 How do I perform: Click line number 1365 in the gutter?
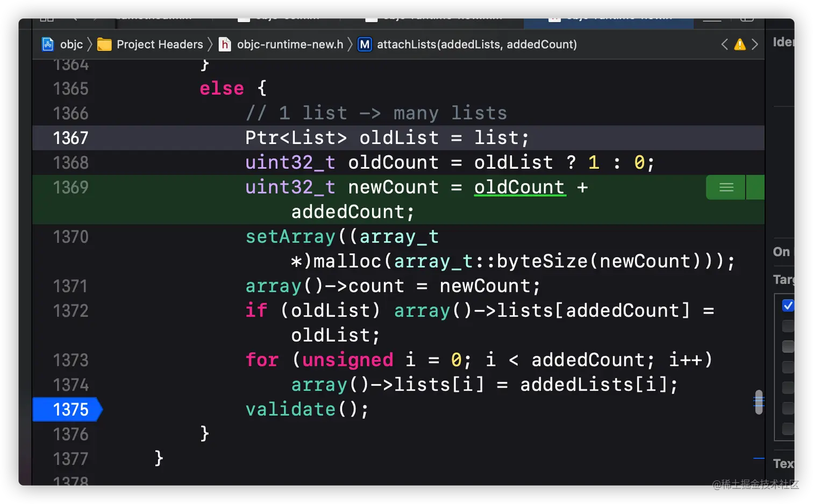pyautogui.click(x=70, y=89)
